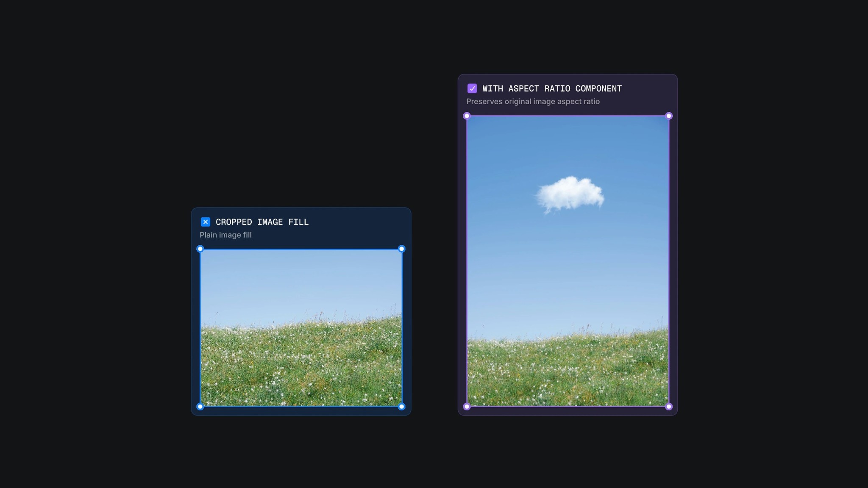The width and height of the screenshot is (868, 488).
Task: Select the bottom-left handle of blue frame
Action: coord(200,406)
